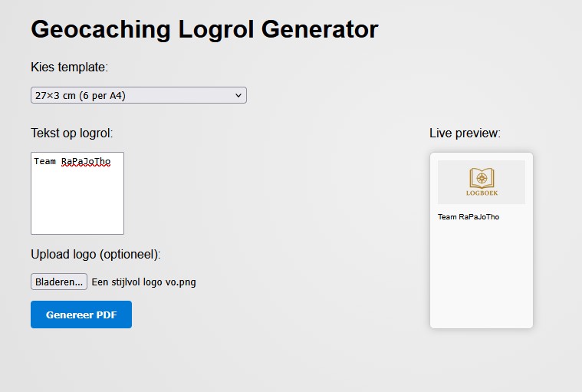Image resolution: width=582 pixels, height=392 pixels.
Task: Click the LOGBOEK caption under the logo
Action: (482, 193)
